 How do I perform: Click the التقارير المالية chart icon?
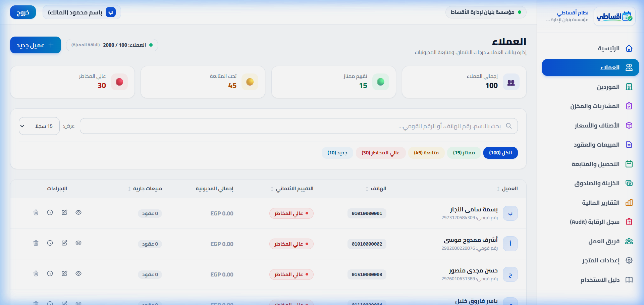tap(629, 203)
